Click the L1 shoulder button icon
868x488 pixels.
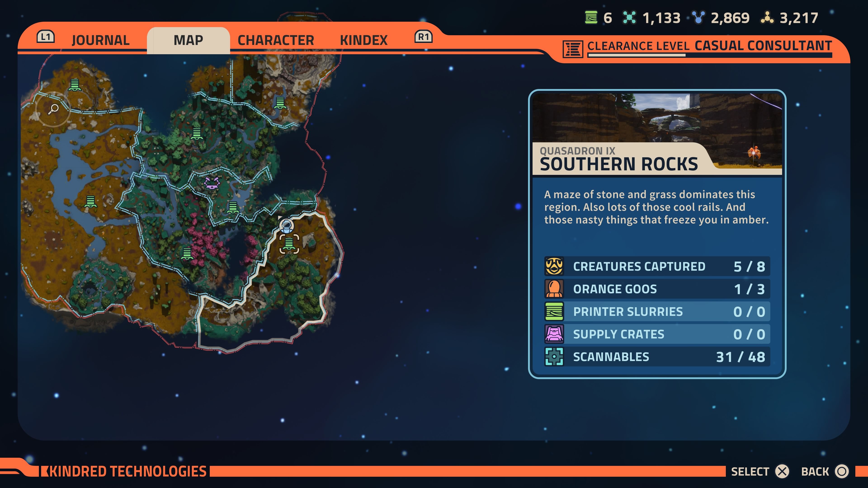click(45, 36)
